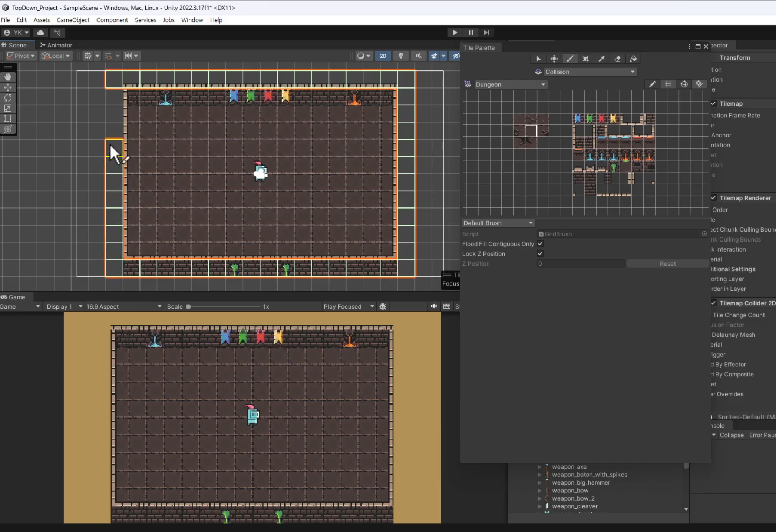Click the GridBrush script object picker
This screenshot has width=776, height=532.
(704, 234)
